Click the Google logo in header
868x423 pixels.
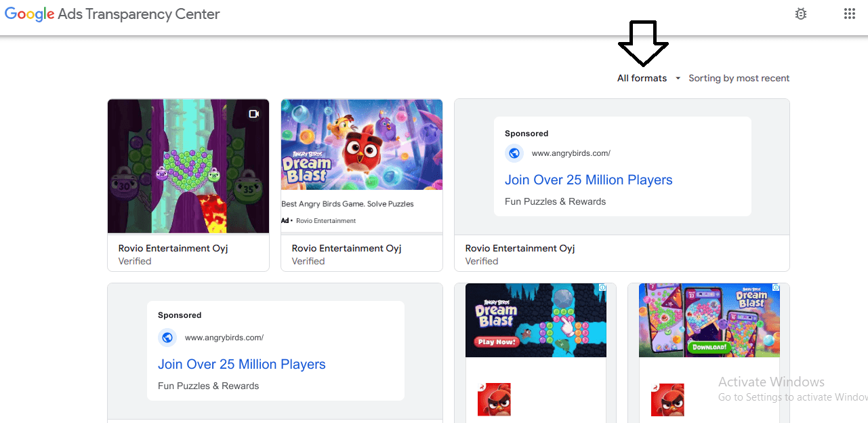pos(29,14)
